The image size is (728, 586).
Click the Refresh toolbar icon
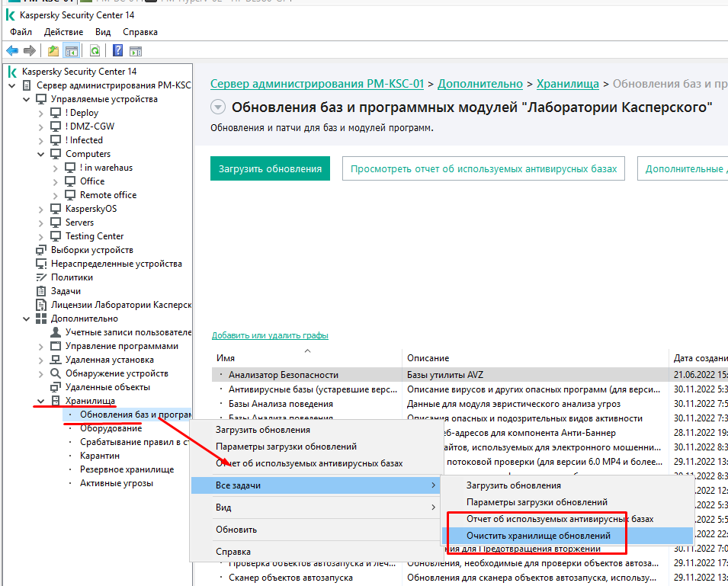coord(95,50)
